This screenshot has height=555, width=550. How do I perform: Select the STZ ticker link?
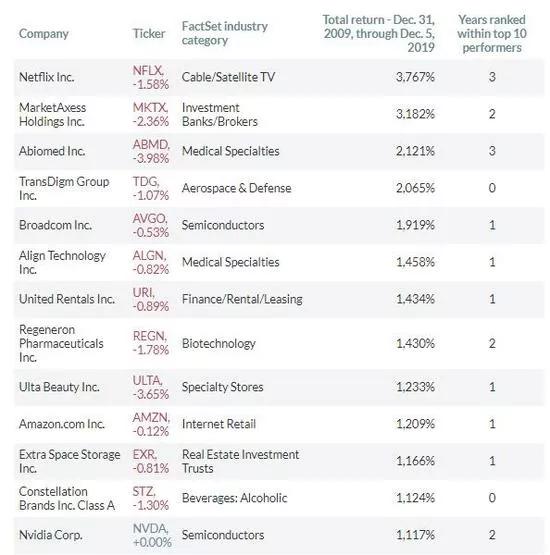[x=144, y=492]
